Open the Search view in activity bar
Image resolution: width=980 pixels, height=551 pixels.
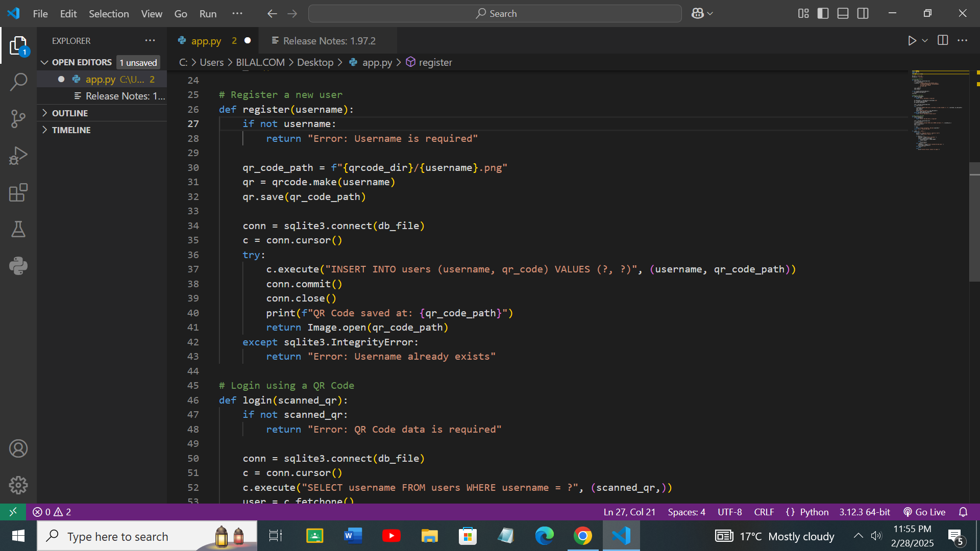[x=18, y=82]
